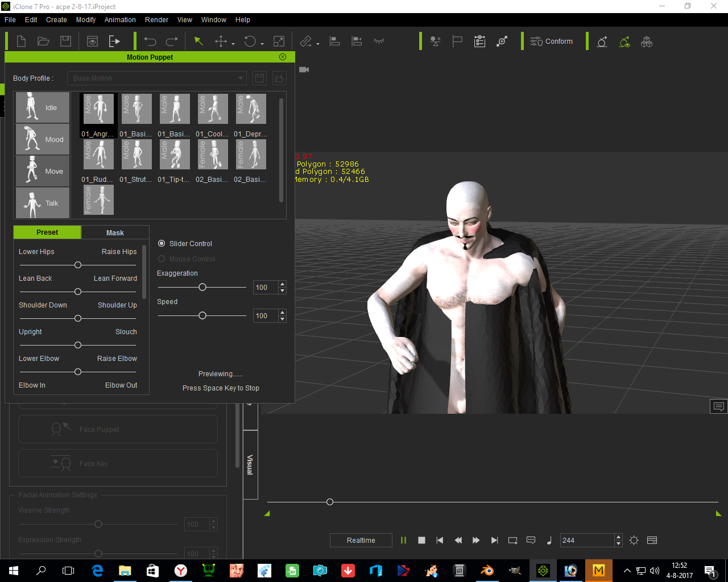Open time settings sun-shaped icon
This screenshot has height=582, width=728.
tap(634, 540)
